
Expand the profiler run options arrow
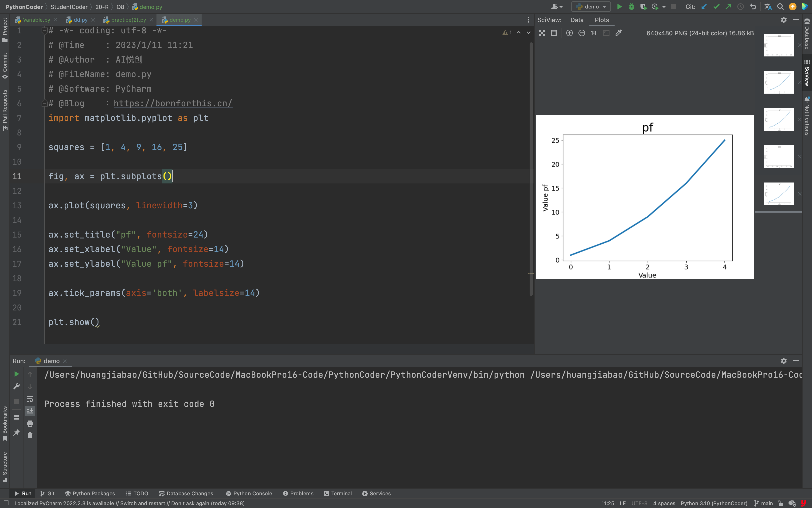point(664,7)
